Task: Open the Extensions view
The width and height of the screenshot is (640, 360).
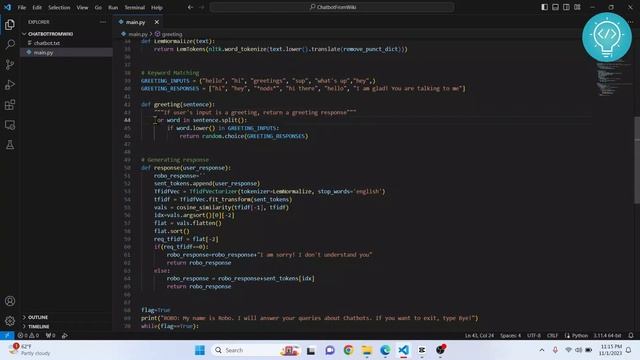Action: 10,105
